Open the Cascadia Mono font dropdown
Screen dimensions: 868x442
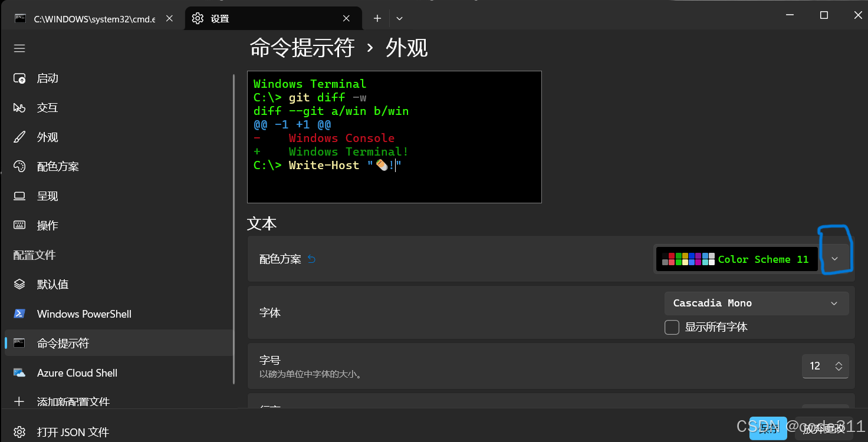pyautogui.click(x=757, y=303)
